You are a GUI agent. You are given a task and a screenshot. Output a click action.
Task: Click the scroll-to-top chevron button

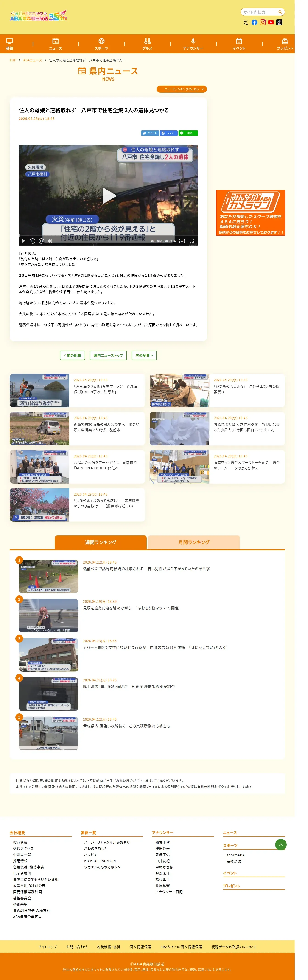click(x=281, y=844)
